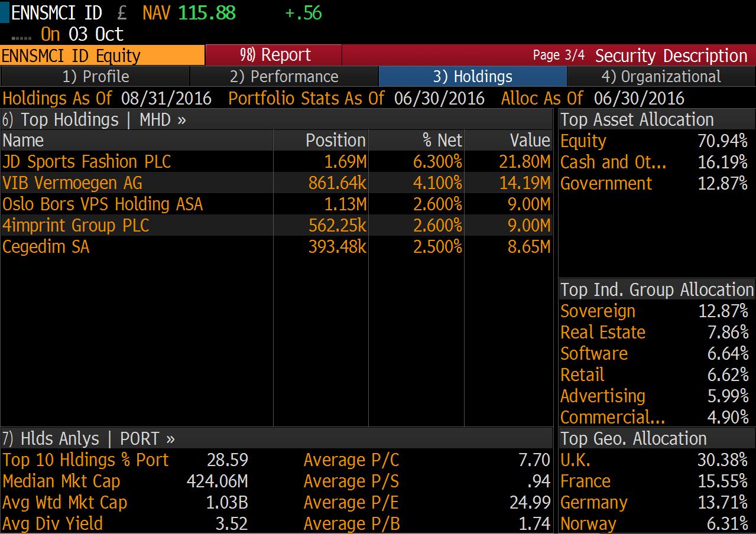Select Oslo Bors VPS Holding ASA

click(276, 204)
